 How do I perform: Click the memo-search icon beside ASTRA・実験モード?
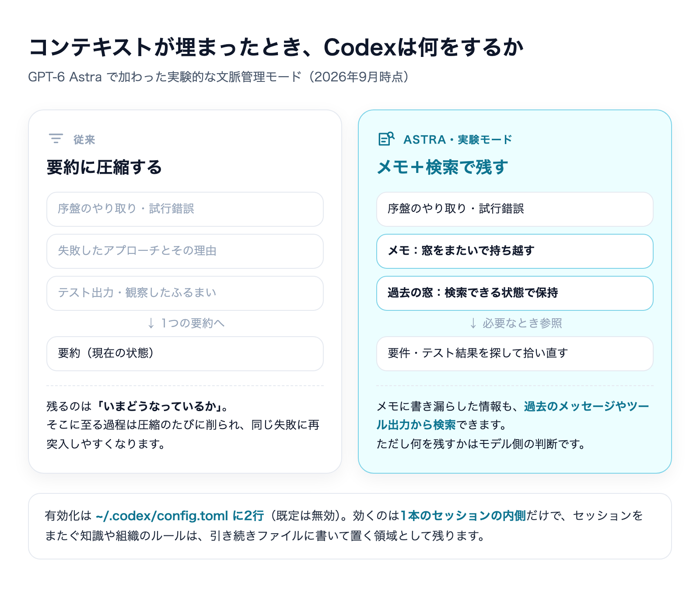386,139
